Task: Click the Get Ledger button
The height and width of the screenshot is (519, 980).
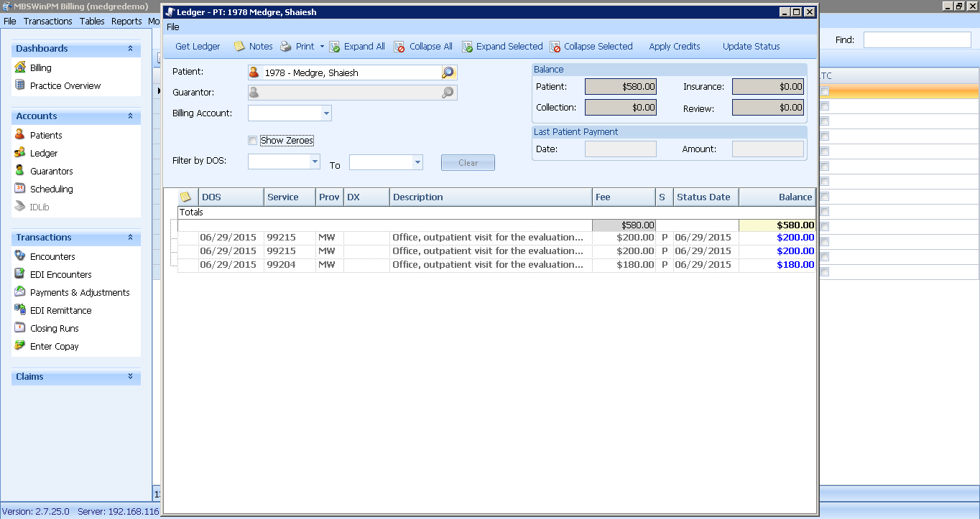Action: pos(198,47)
